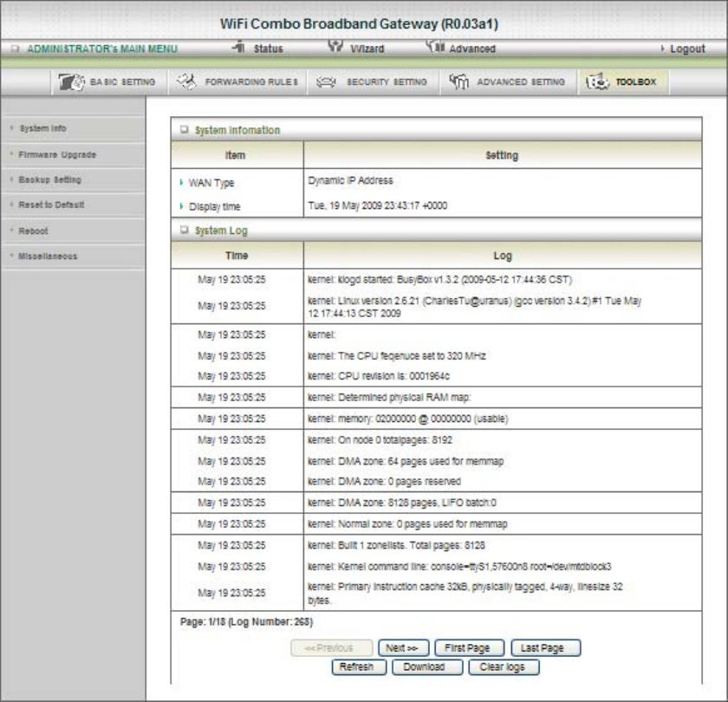Download the system log
This screenshot has height=702, width=728.
(427, 667)
